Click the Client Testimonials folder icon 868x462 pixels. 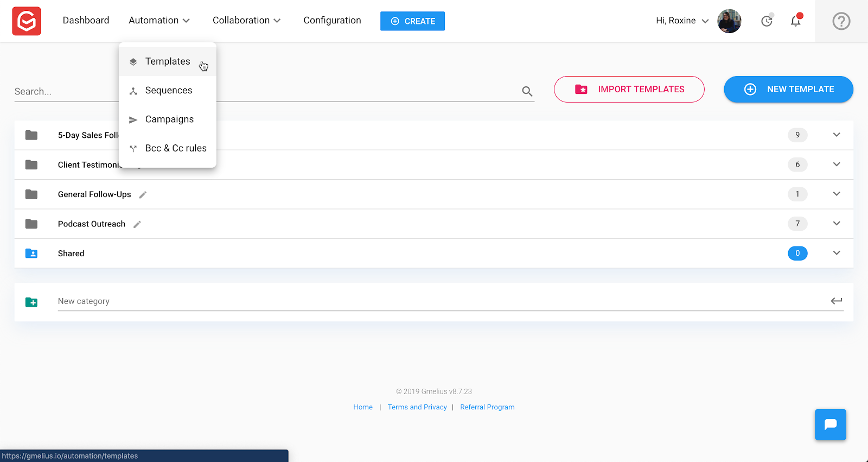point(31,164)
